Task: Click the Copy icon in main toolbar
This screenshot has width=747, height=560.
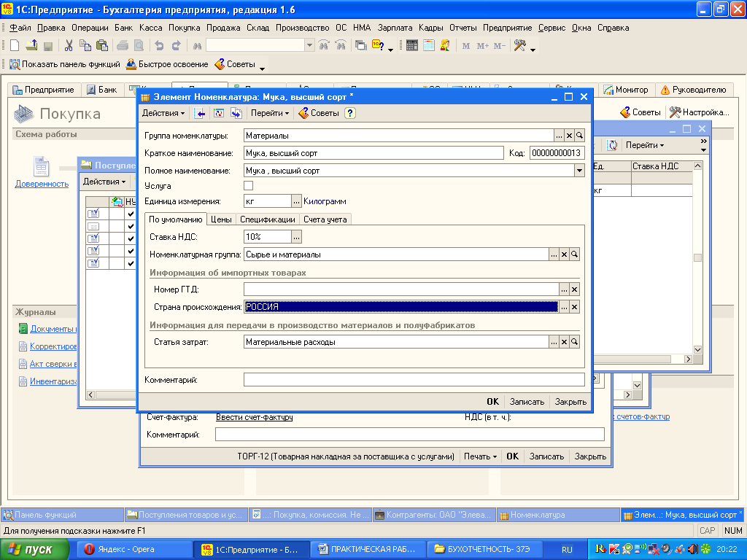Action: [x=85, y=46]
